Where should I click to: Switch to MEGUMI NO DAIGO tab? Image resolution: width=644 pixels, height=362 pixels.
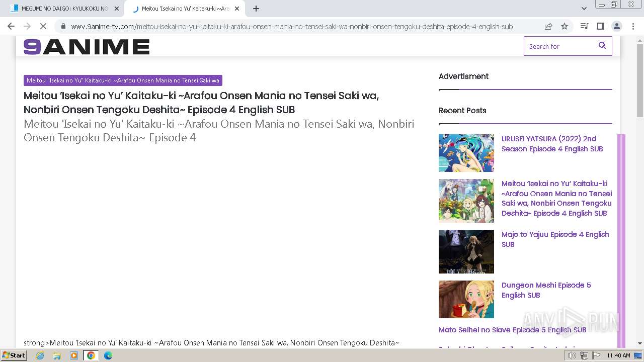[64, 9]
